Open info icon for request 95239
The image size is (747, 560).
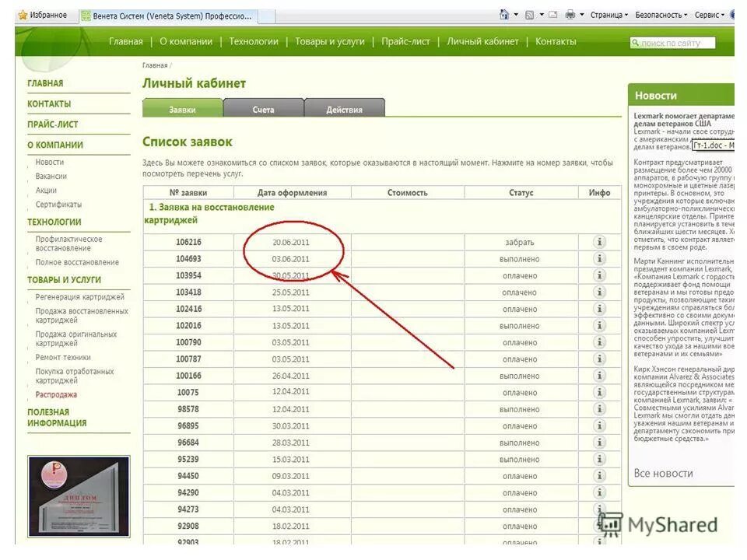(599, 459)
